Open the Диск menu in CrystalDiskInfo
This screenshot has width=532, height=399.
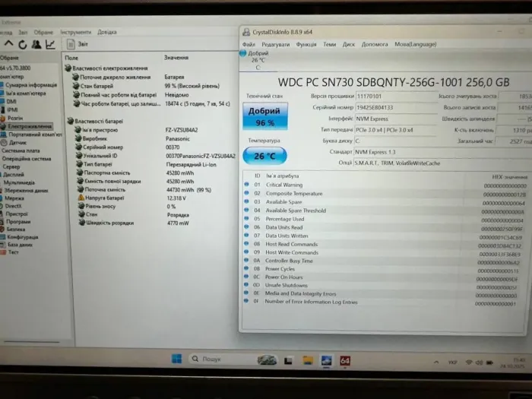tap(348, 44)
